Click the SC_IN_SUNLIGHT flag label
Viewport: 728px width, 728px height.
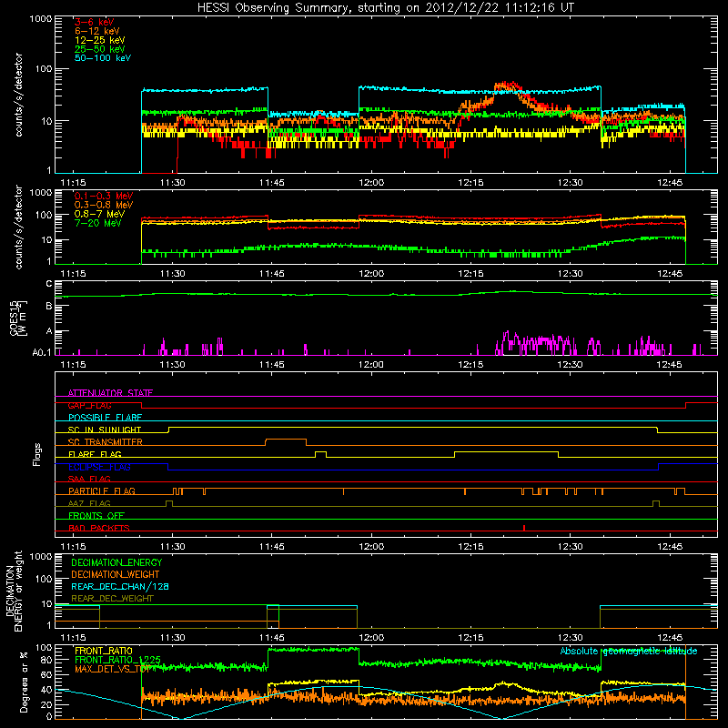click(x=105, y=430)
